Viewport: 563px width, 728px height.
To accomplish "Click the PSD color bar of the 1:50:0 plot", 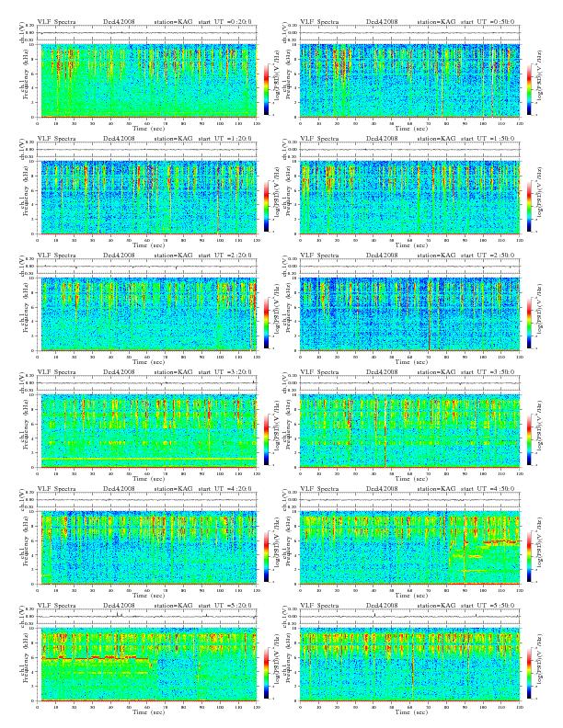I will coord(530,206).
